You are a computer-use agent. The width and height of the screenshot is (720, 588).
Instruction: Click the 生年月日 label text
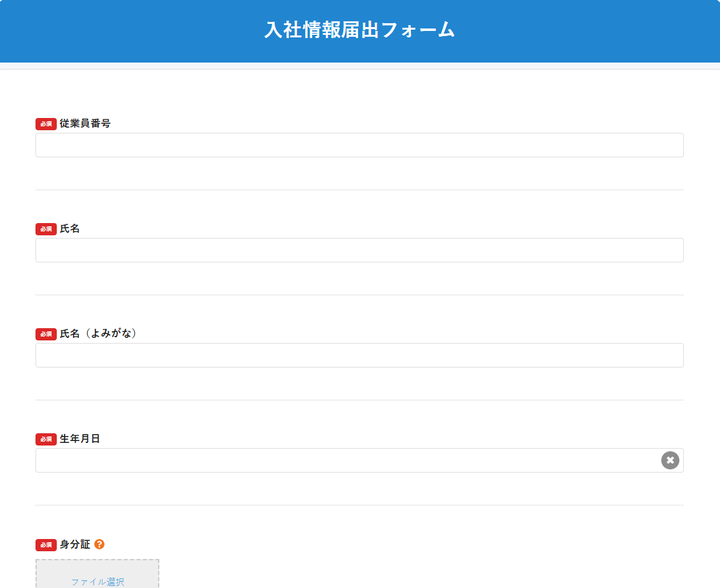coord(80,439)
